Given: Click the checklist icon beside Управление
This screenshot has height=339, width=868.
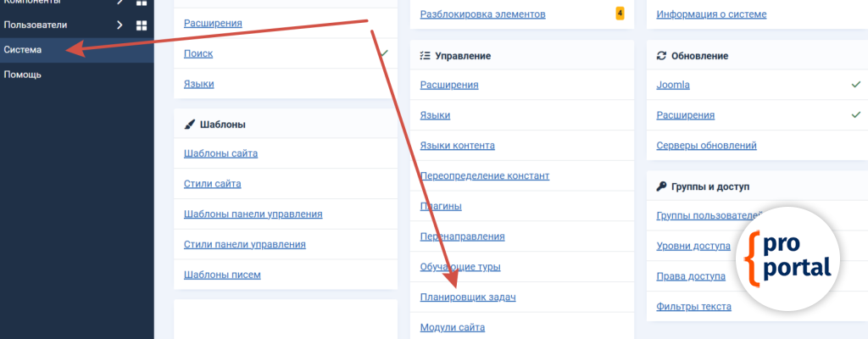Looking at the screenshot, I should pos(425,55).
